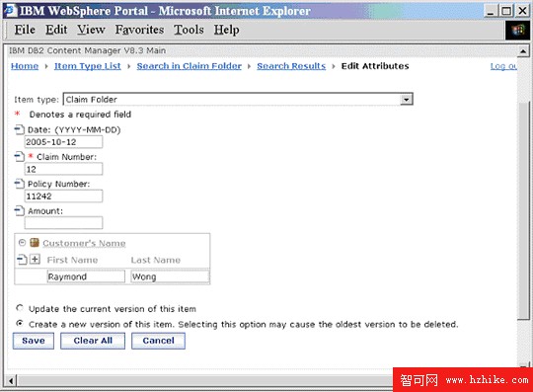This screenshot has height=392, width=533.
Task: Click the Save button
Action: tap(34, 341)
